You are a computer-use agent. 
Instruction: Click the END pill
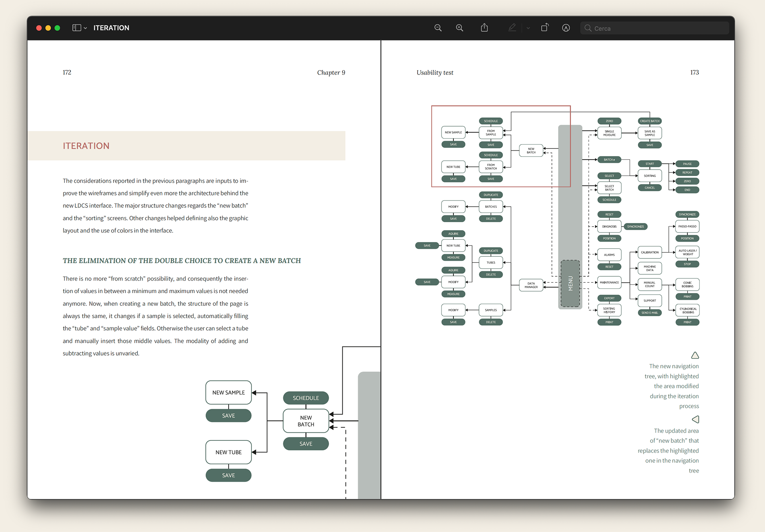click(687, 190)
